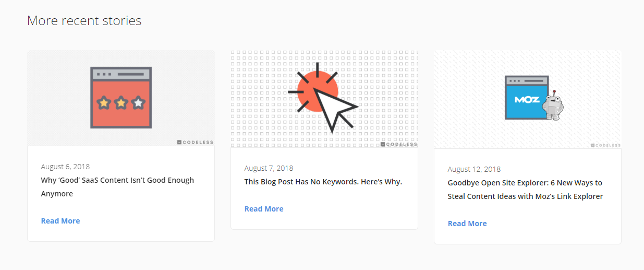Click the first yellow star in the rating
Viewport: 644px width, 270px height.
[104, 103]
